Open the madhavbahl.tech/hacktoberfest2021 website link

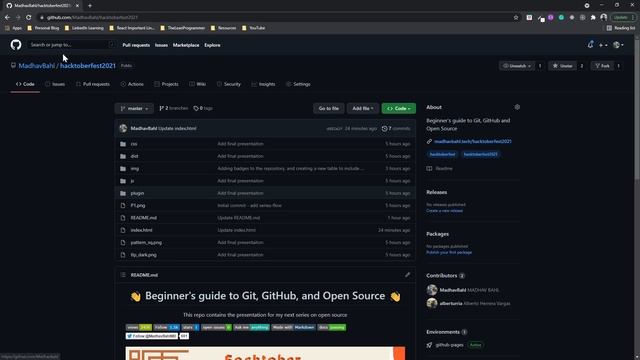[473, 141]
